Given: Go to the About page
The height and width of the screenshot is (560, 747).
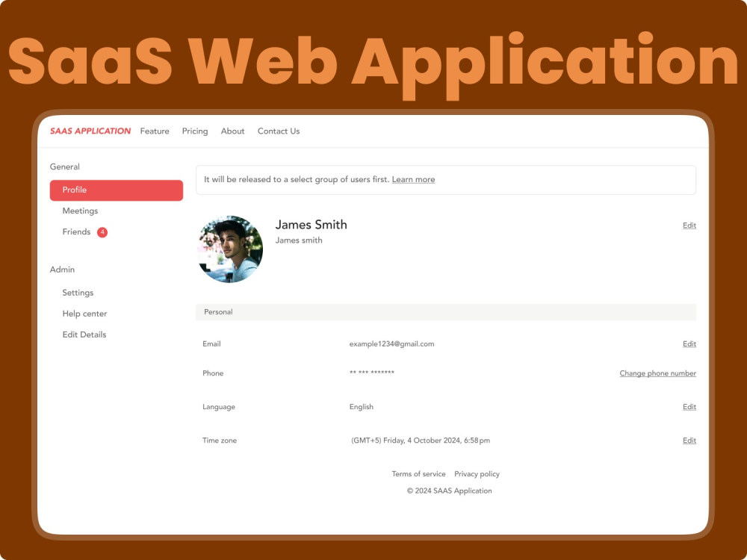Looking at the screenshot, I should (232, 131).
